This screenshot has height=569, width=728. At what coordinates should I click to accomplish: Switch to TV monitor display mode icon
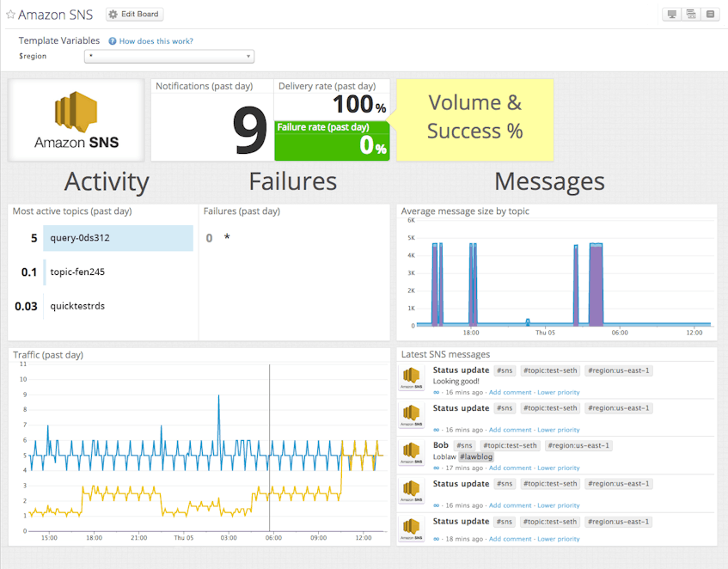[x=671, y=15]
